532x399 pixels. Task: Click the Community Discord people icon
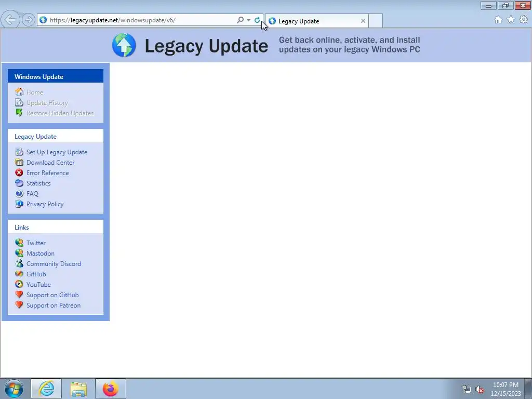coord(19,263)
